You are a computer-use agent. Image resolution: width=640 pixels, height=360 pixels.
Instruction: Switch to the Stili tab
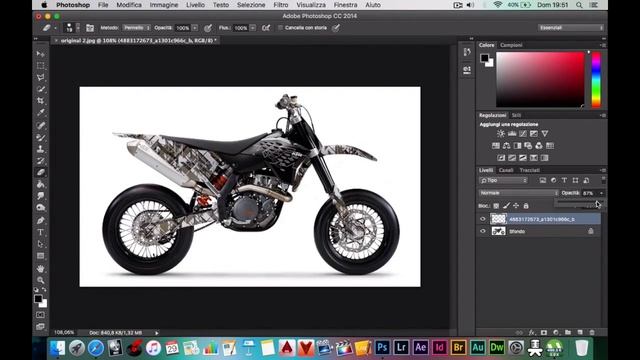(516, 116)
